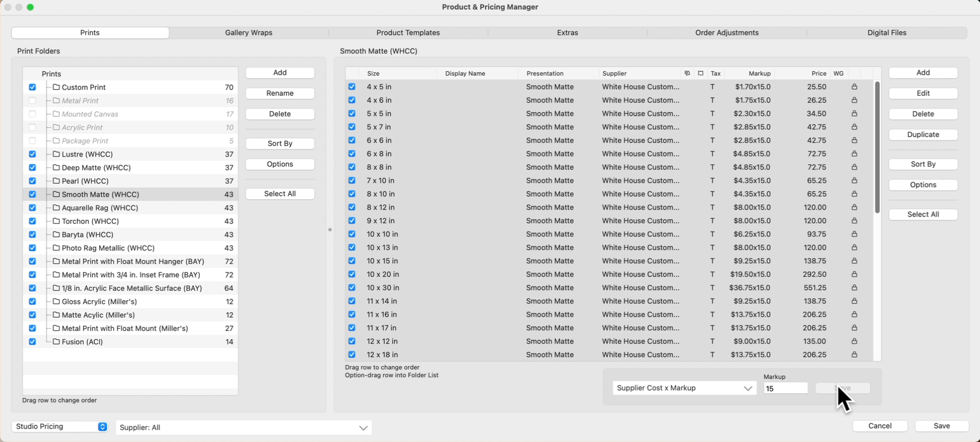This screenshot has width=980, height=442.
Task: Enable the Metal Print folder checkbox
Action: [x=32, y=100]
